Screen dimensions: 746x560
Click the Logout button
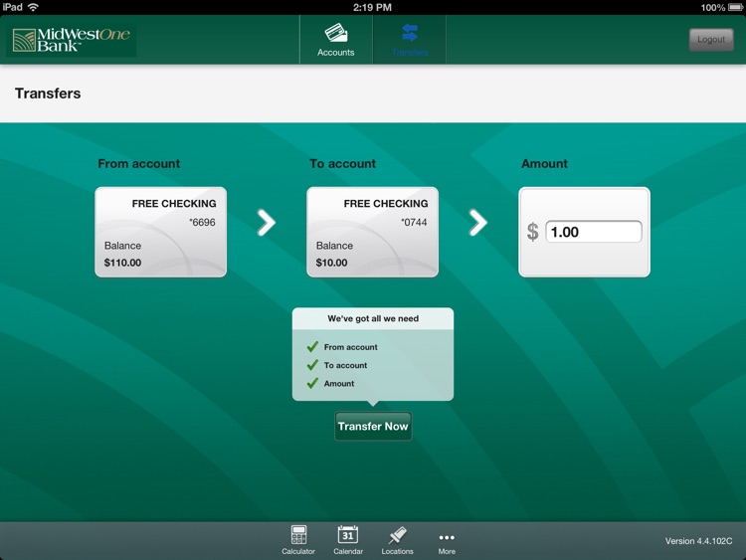[711, 40]
